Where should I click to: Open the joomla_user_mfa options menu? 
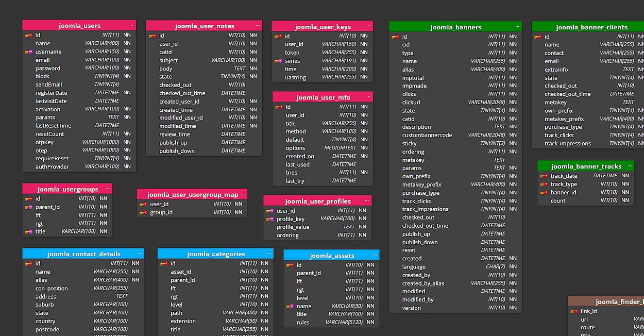click(368, 97)
